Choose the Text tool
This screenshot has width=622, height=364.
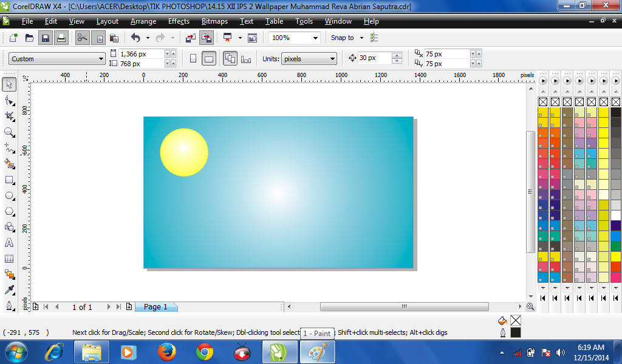click(9, 243)
